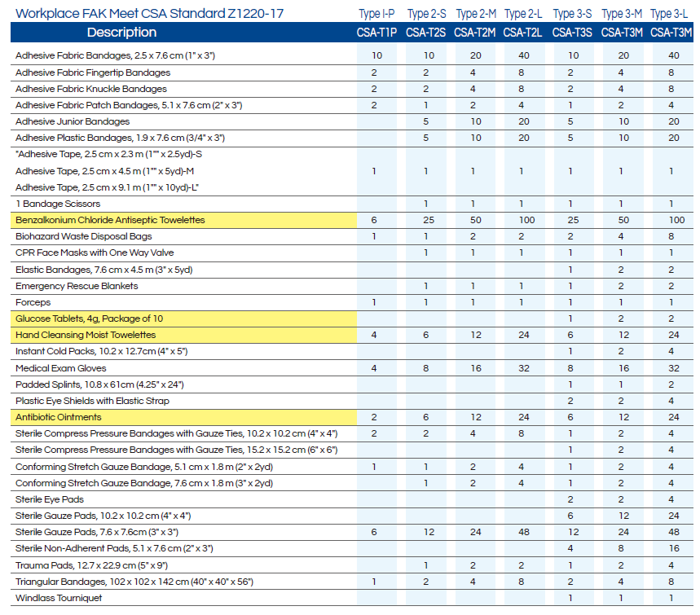
Task: Click the 'CSA-T2S' column header
Action: pos(426,33)
